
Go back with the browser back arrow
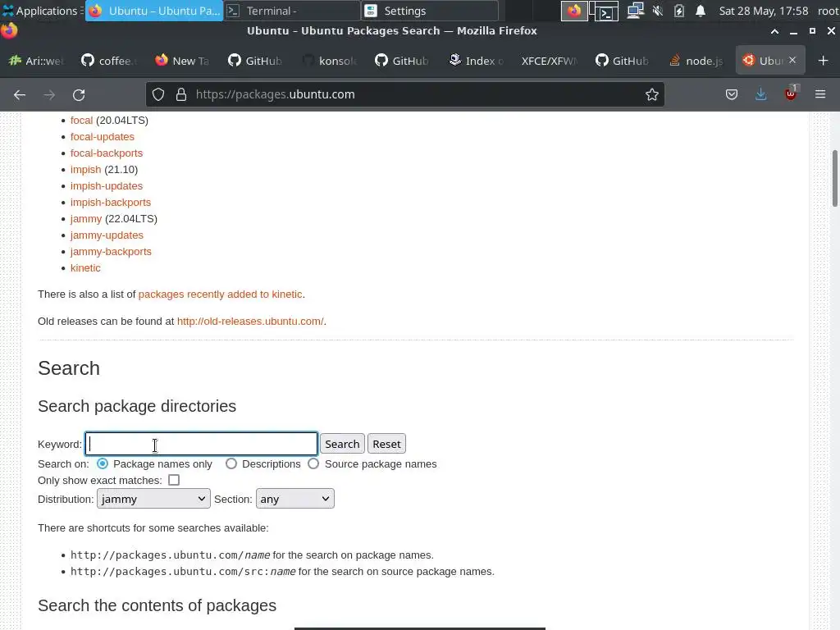(20, 95)
